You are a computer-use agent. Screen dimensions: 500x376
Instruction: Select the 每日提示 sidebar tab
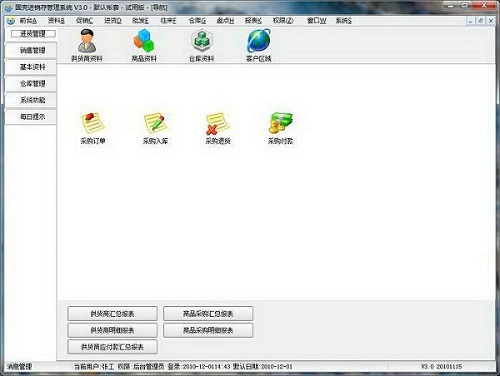[31, 117]
